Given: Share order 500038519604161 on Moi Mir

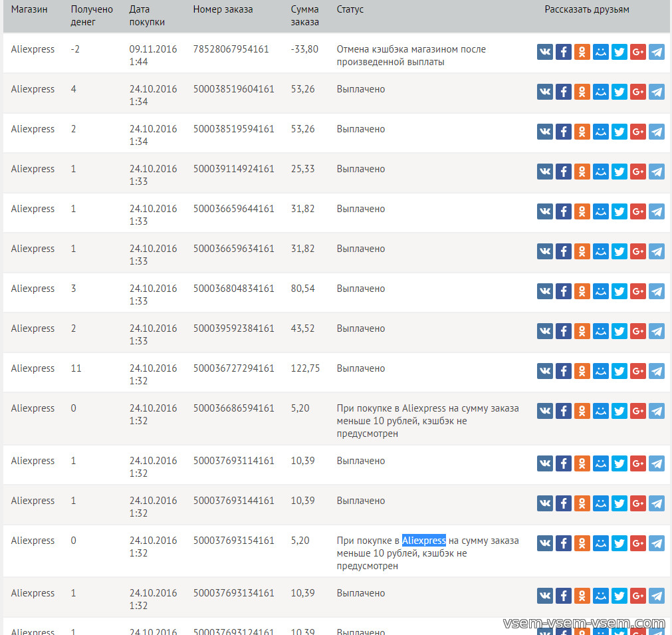Looking at the screenshot, I should tap(600, 92).
